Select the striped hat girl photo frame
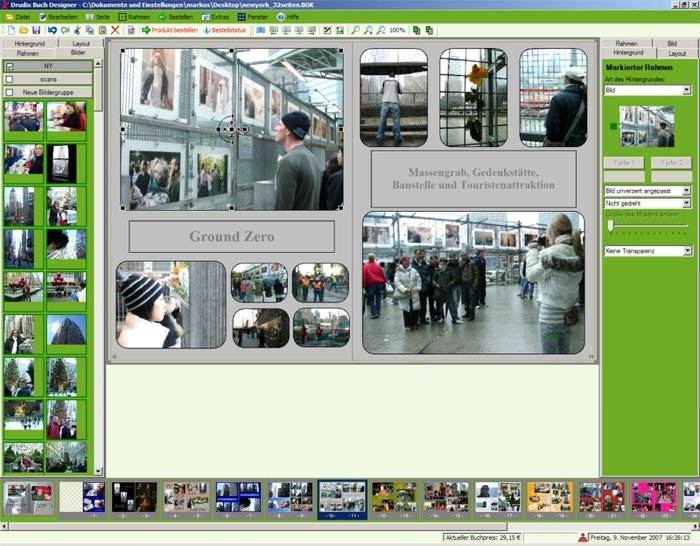Viewport: 700px width, 546px height. [171, 304]
